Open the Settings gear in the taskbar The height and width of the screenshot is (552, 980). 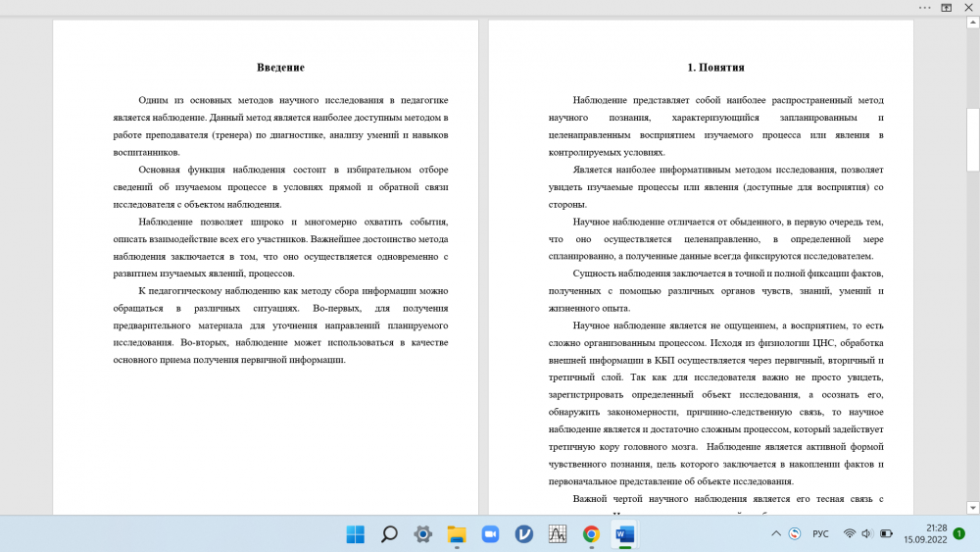click(x=422, y=534)
